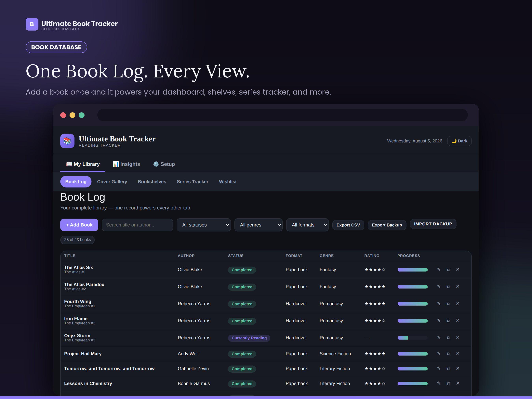Viewport: 532px width, 399px height.
Task: Delete The Atlas Paradox entry
Action: point(458,286)
